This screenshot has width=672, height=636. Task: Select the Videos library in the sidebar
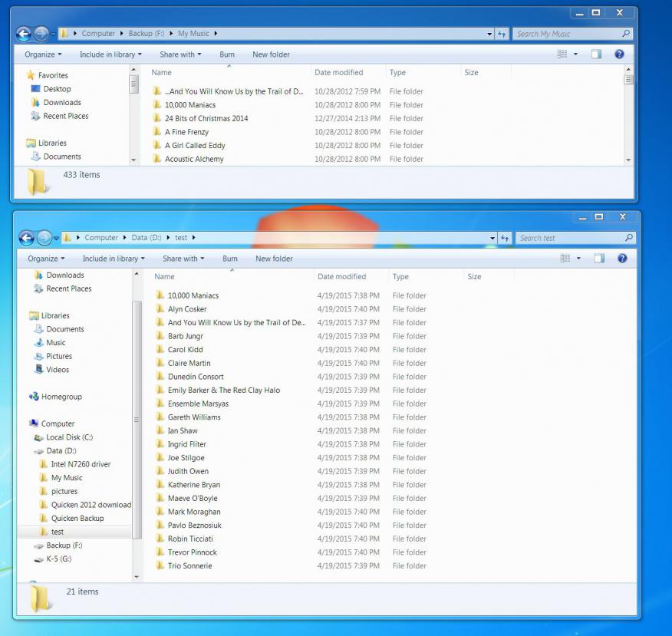coord(58,370)
